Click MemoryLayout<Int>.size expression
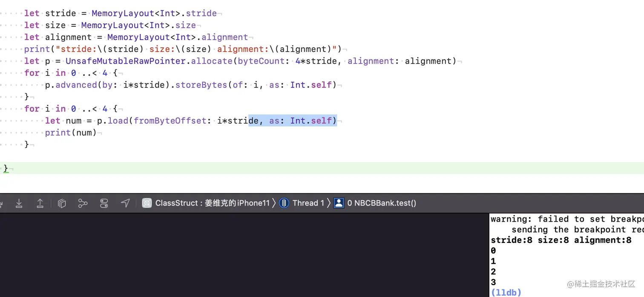 point(138,25)
